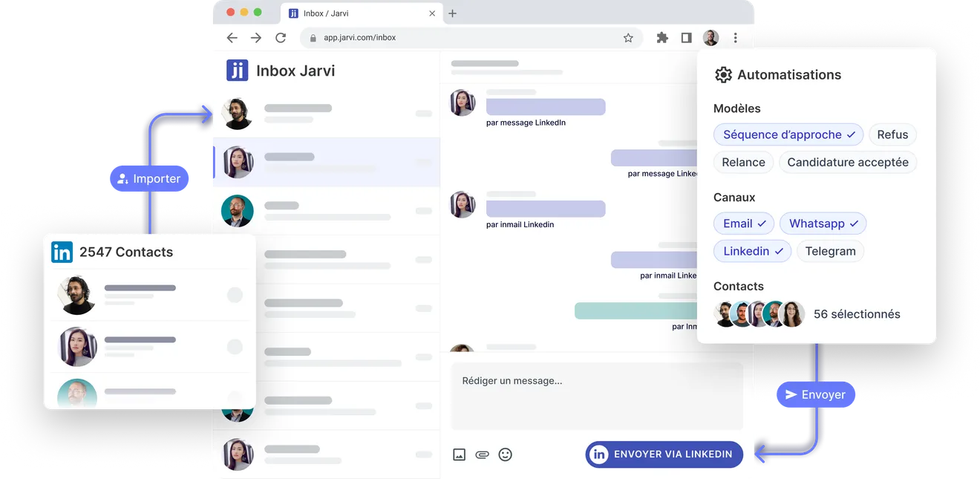Click the browser extensions puzzle icon

point(662,38)
